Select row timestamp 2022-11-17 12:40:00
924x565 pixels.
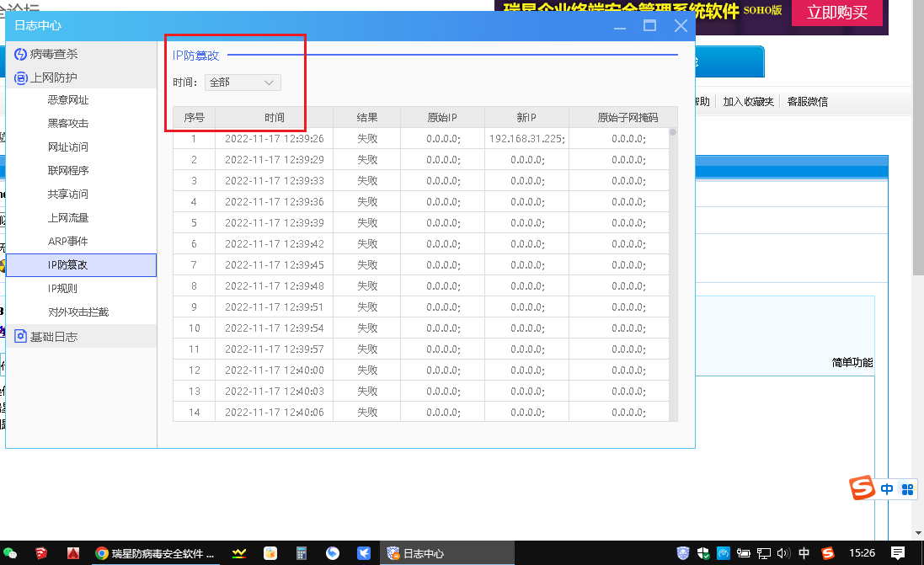click(275, 370)
